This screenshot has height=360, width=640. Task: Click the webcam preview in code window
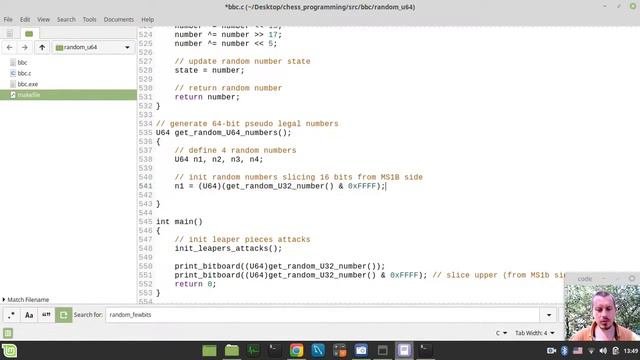[602, 313]
